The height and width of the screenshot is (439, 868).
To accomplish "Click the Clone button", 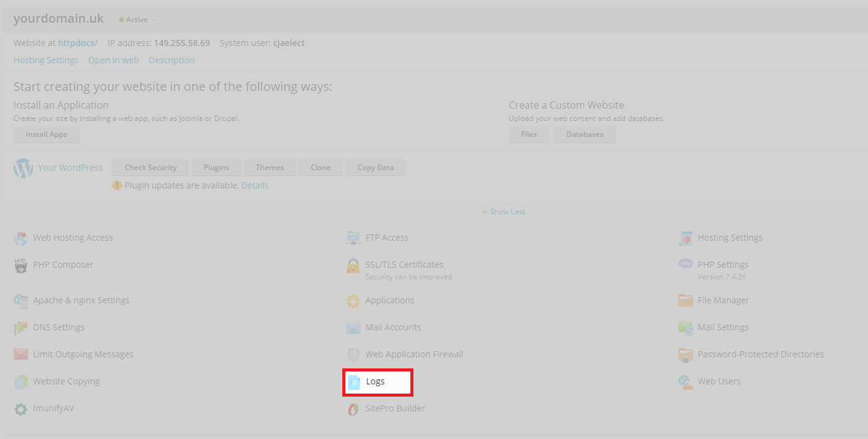I will click(321, 168).
